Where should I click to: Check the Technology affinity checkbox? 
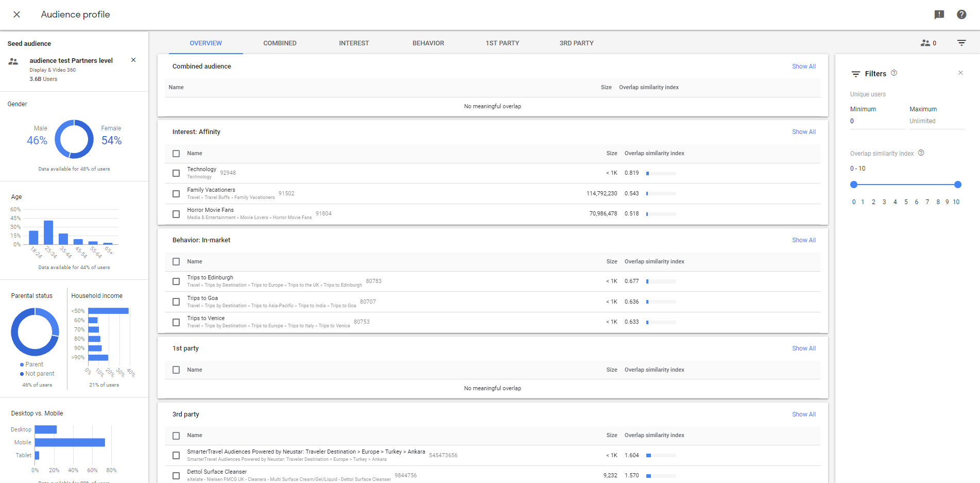click(176, 173)
